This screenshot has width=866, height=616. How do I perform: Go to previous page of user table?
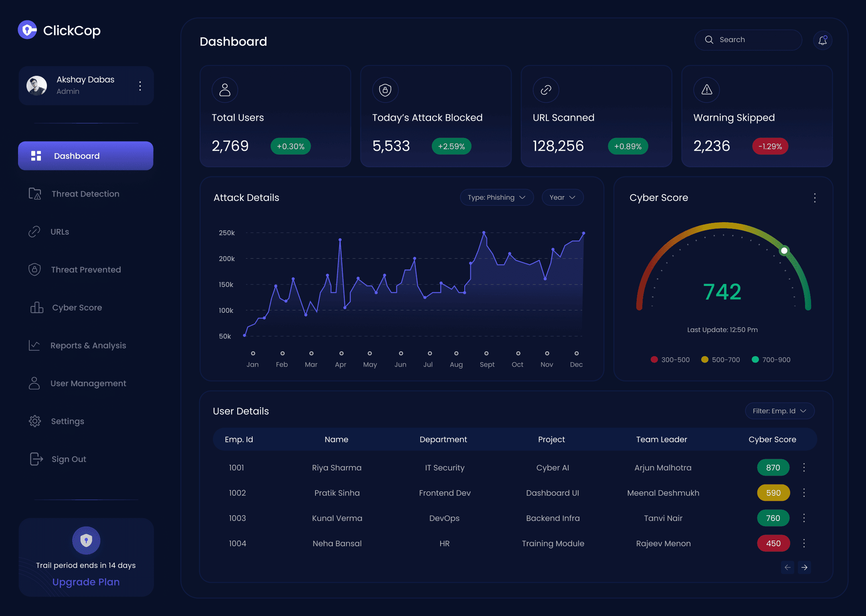[x=787, y=567]
